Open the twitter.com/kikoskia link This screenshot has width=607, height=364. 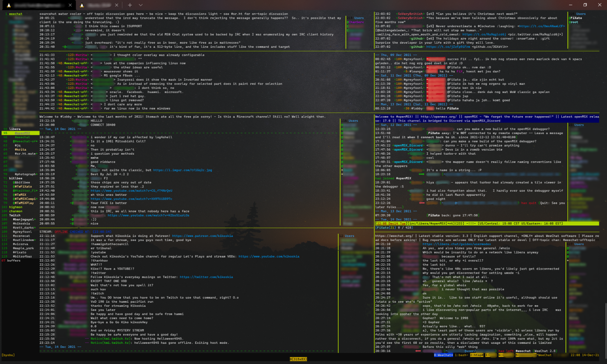pos(206,277)
